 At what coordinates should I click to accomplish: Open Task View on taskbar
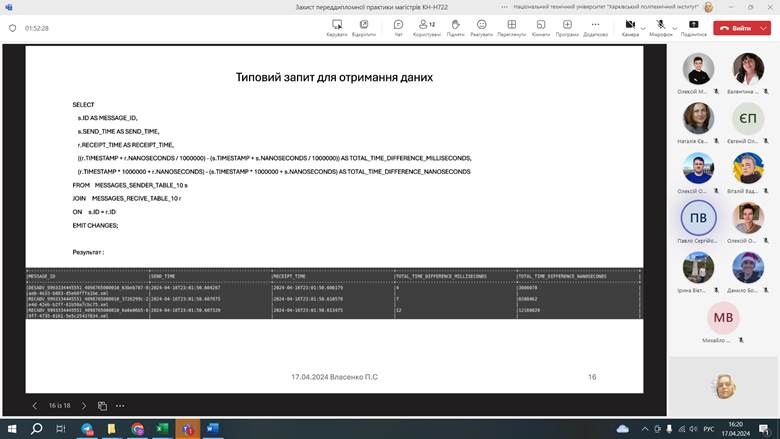click(61, 429)
